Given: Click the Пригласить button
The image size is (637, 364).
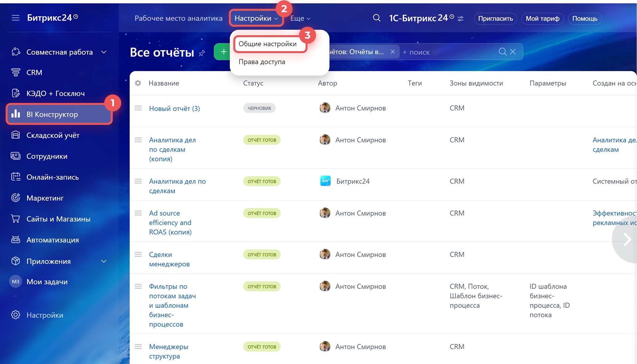Looking at the screenshot, I should 495,19.
